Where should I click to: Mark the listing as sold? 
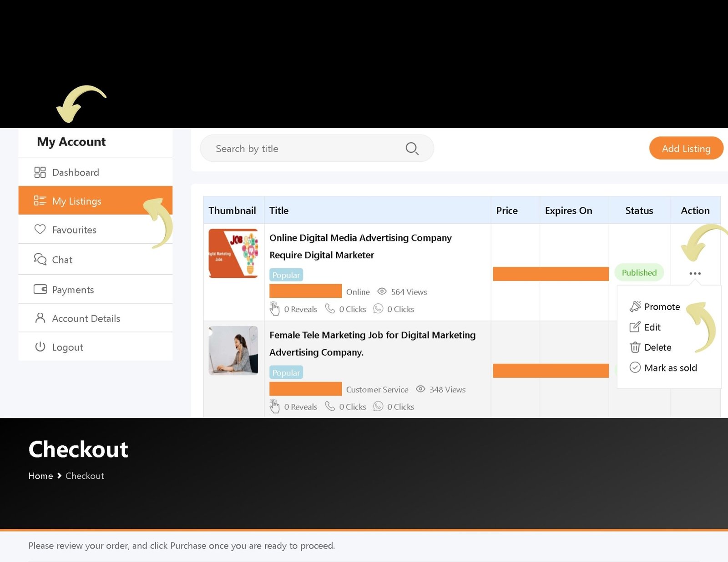[670, 368]
